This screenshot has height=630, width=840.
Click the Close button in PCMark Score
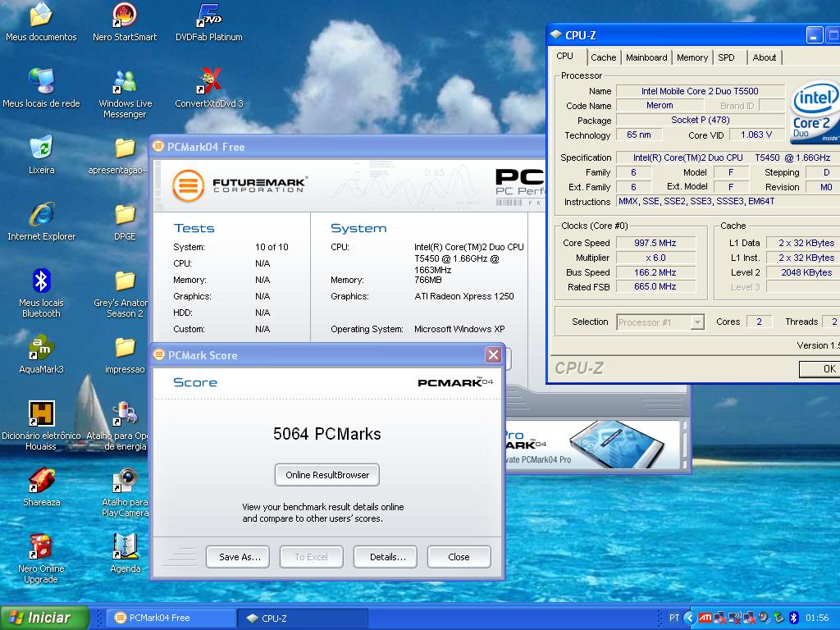(459, 557)
